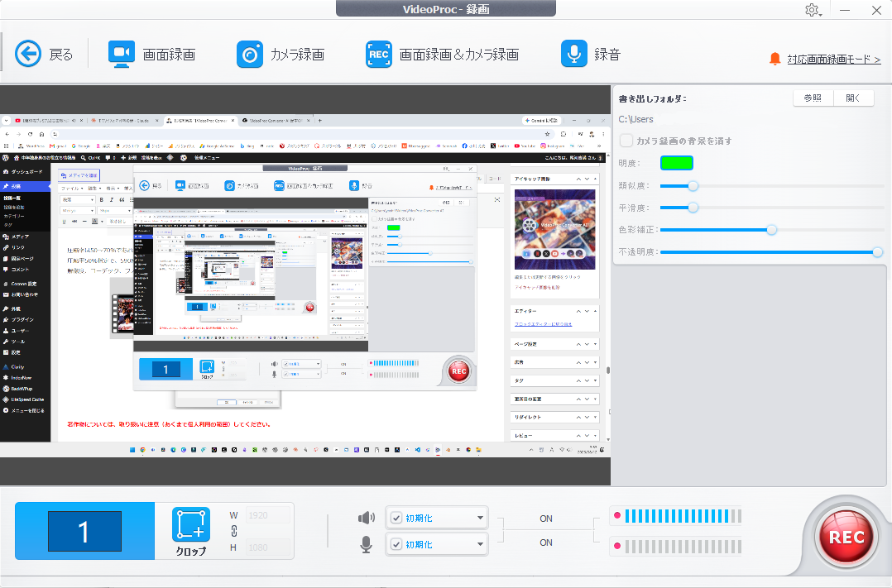Image resolution: width=892 pixels, height=588 pixels.
Task: Click the H height input field
Action: click(x=268, y=547)
